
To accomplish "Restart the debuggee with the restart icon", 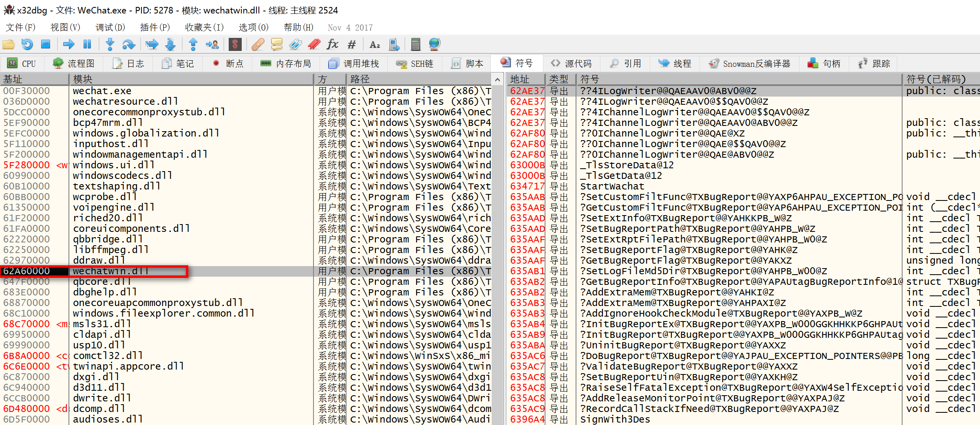I will pos(27,44).
